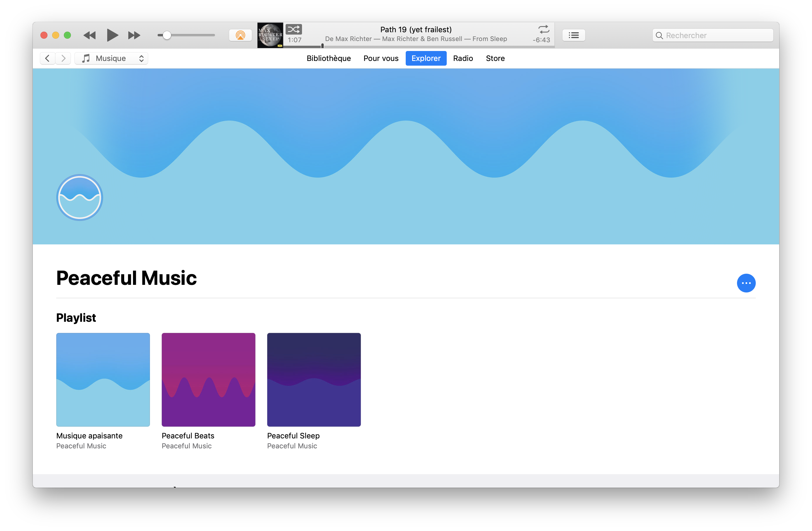Open the Pour vous section

tap(381, 58)
